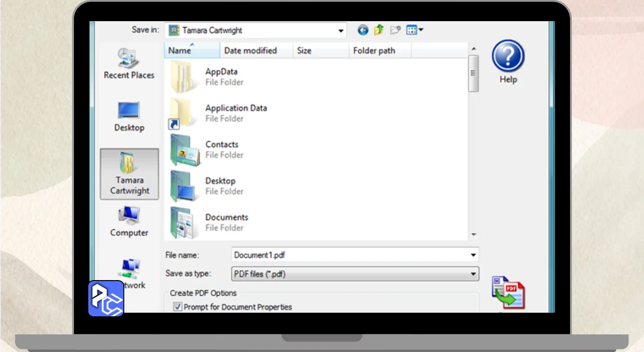Click into the File name text field
644x352 pixels.
coord(347,255)
